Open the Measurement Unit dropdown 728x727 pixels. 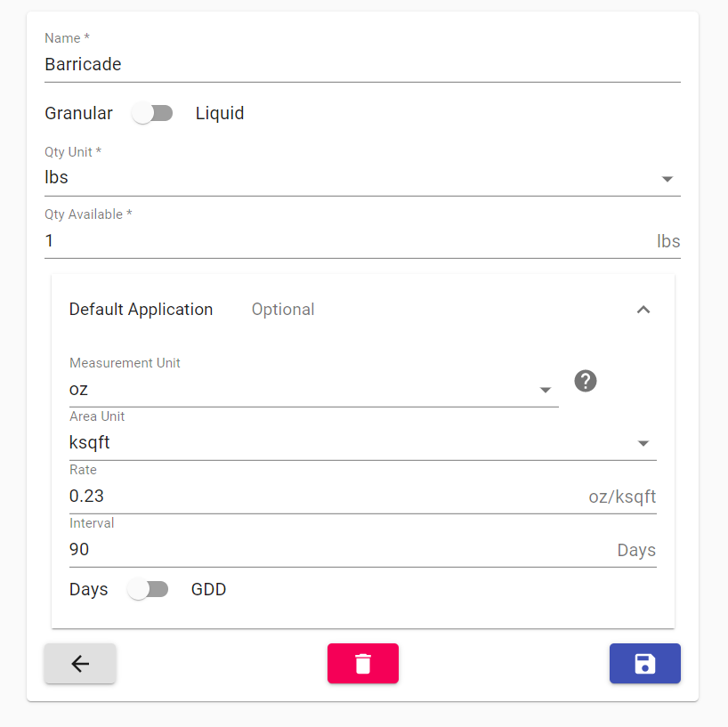(x=314, y=390)
